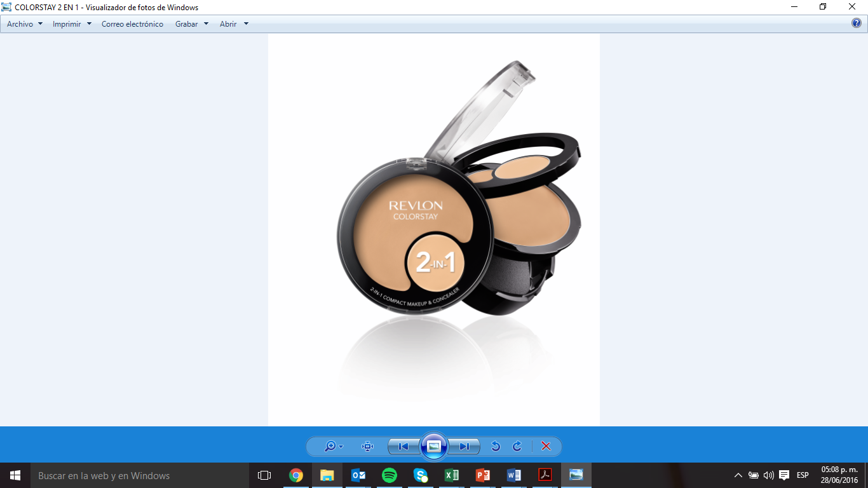The height and width of the screenshot is (488, 868).
Task: Click the zoom magnifier button
Action: (x=330, y=447)
